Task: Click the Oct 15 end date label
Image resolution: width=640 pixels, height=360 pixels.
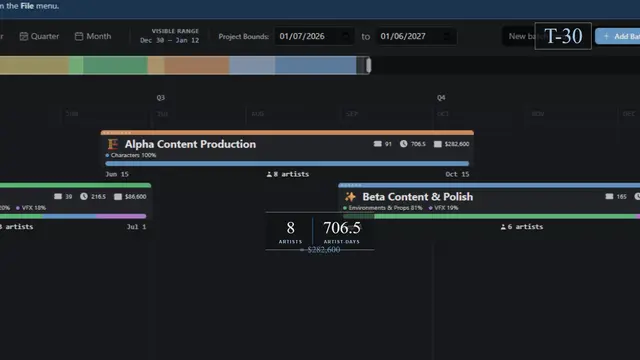Action: click(x=457, y=174)
